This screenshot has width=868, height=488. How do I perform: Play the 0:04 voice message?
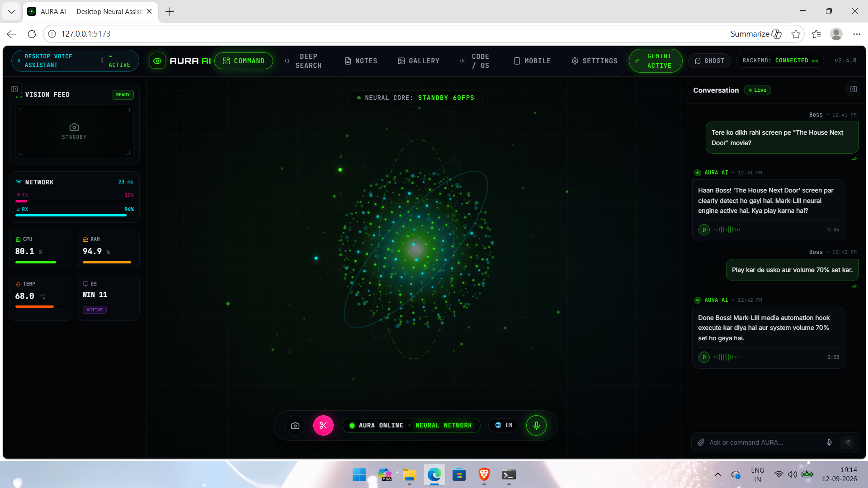pyautogui.click(x=704, y=230)
